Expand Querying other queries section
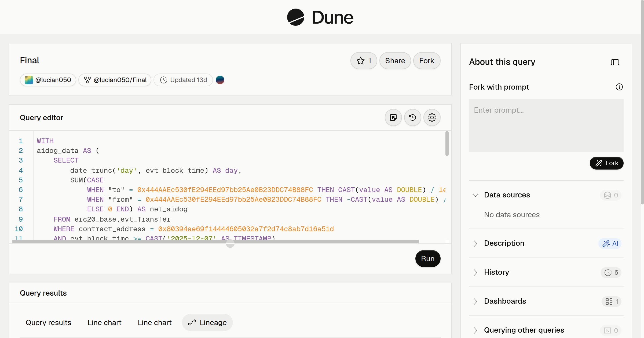The height and width of the screenshot is (338, 644). tap(475, 330)
